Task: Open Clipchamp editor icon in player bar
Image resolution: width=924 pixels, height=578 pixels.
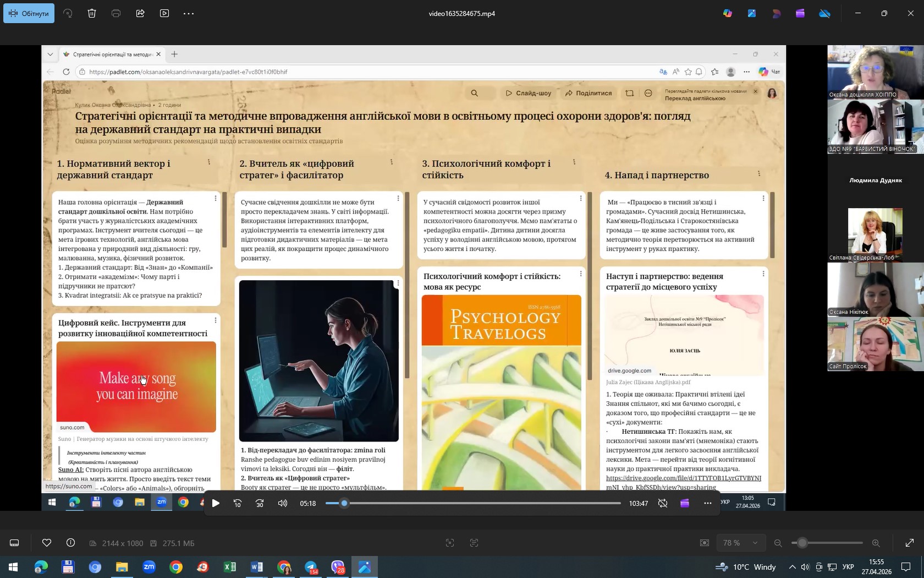Action: point(685,503)
